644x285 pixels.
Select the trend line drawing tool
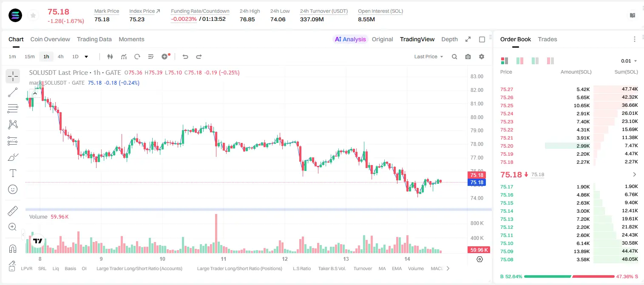click(x=13, y=92)
